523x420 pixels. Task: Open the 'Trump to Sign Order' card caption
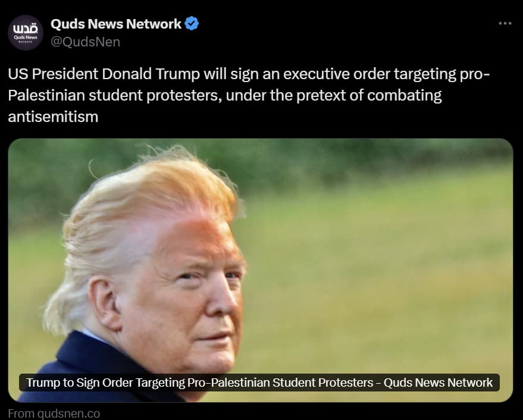click(259, 383)
